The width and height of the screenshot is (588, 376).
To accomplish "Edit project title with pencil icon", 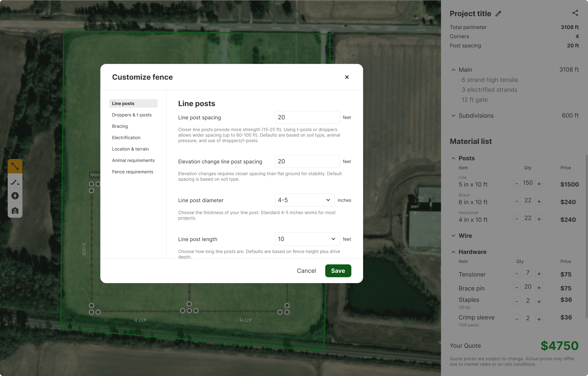I will coord(498,14).
